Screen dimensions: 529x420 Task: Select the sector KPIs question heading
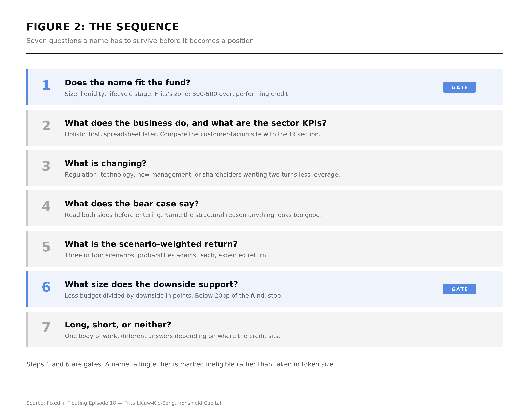click(196, 123)
